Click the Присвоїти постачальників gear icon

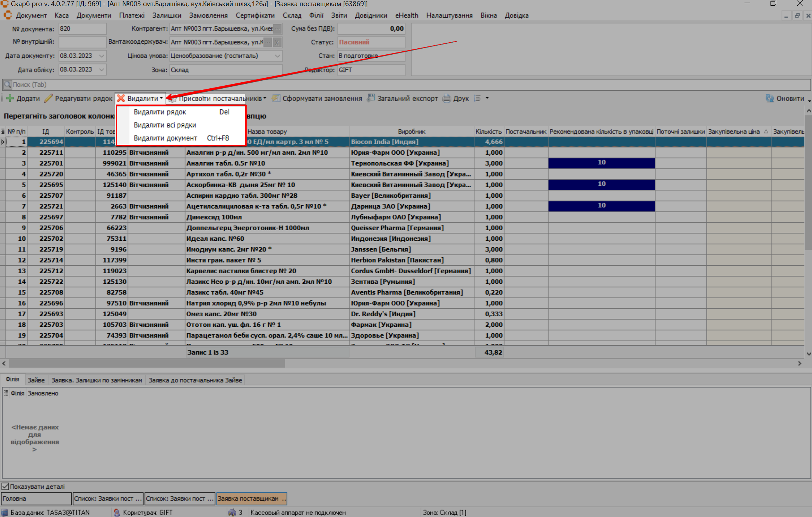click(x=172, y=99)
